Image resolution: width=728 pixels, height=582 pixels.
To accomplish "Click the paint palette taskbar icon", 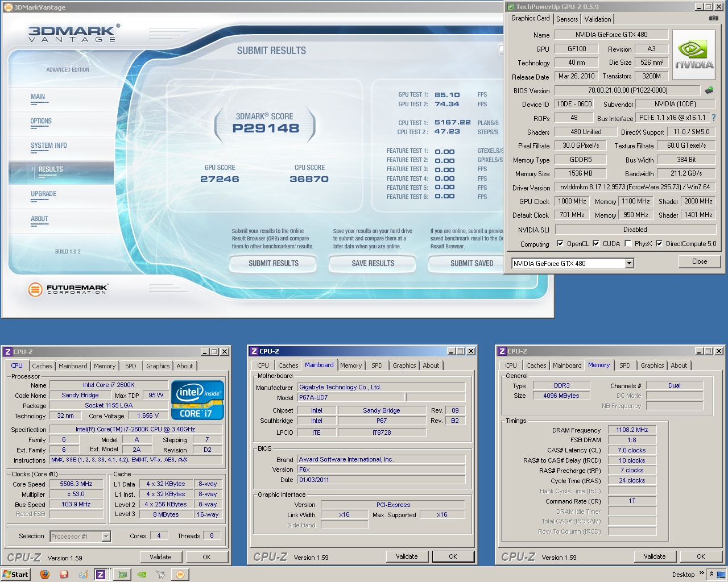I will click(x=83, y=575).
